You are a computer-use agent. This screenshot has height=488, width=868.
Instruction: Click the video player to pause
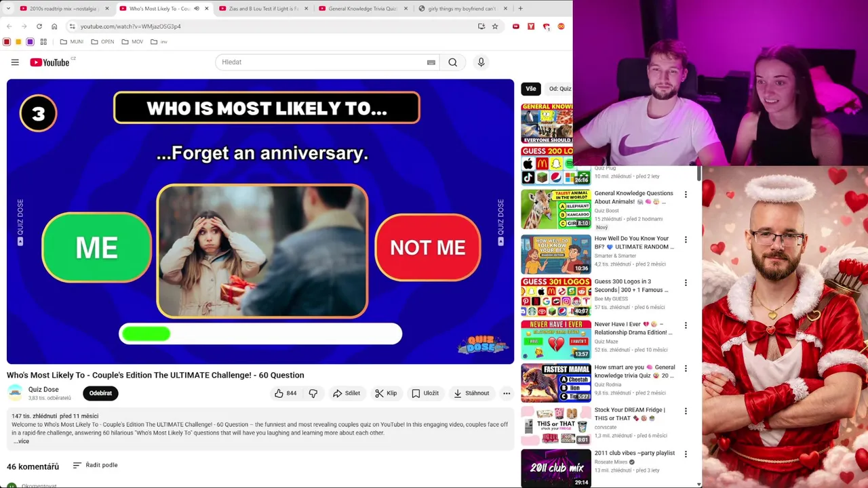[x=260, y=222]
